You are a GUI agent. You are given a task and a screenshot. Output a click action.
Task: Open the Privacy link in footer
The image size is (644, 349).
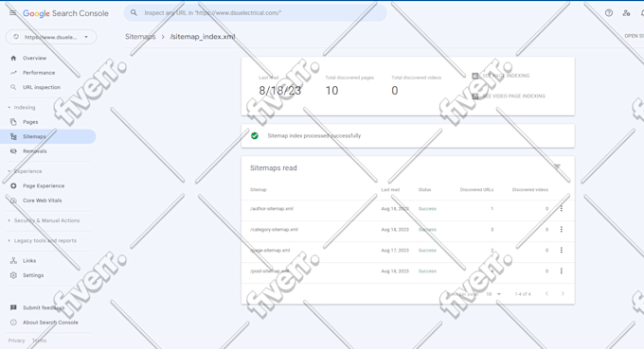(x=16, y=340)
